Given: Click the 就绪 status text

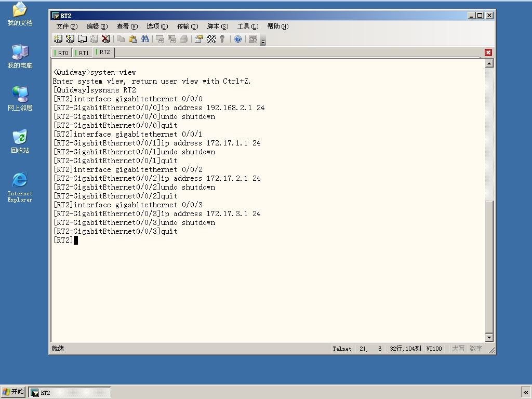Looking at the screenshot, I should [58, 349].
